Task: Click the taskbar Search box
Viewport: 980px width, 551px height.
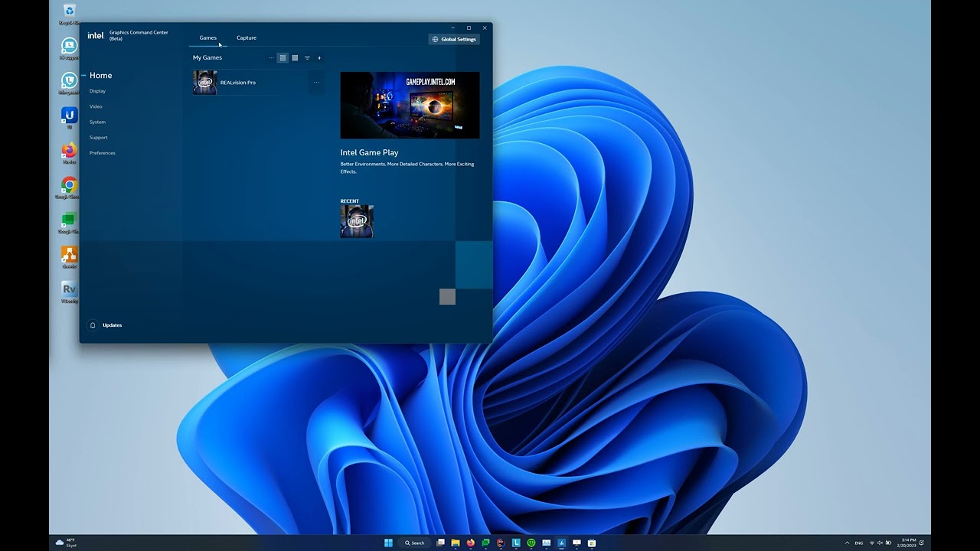Action: coord(415,543)
